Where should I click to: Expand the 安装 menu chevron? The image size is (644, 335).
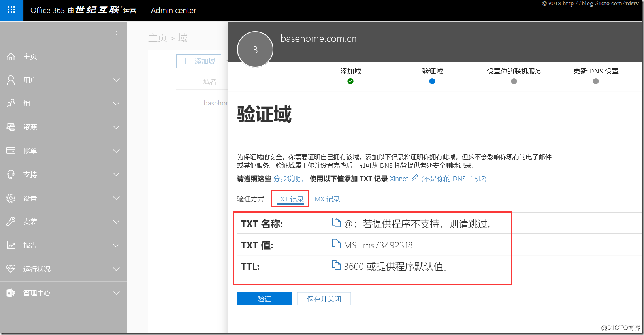(116, 222)
